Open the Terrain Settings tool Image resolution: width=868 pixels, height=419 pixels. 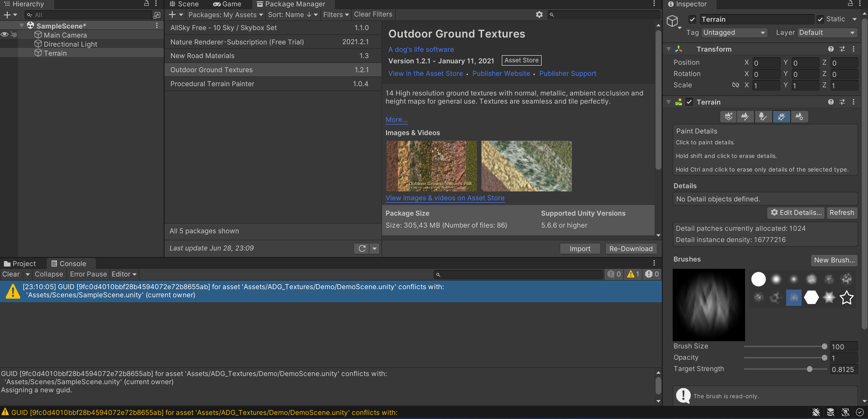coord(799,117)
